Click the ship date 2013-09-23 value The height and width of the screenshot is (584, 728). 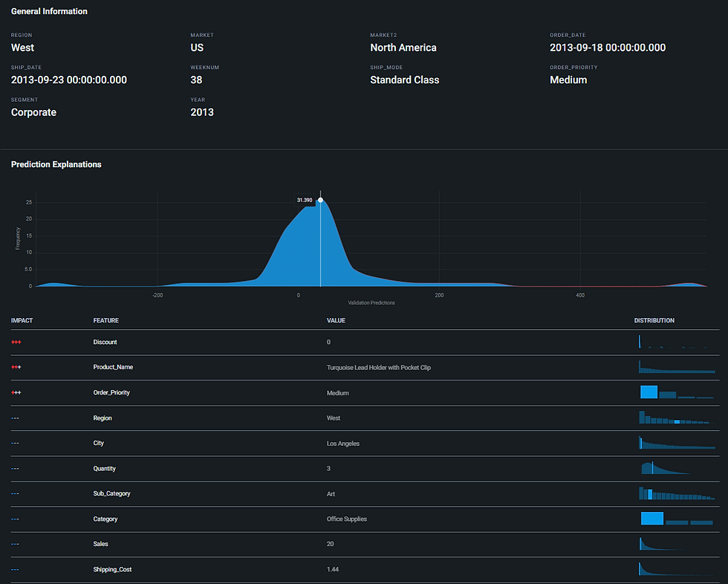tap(69, 80)
